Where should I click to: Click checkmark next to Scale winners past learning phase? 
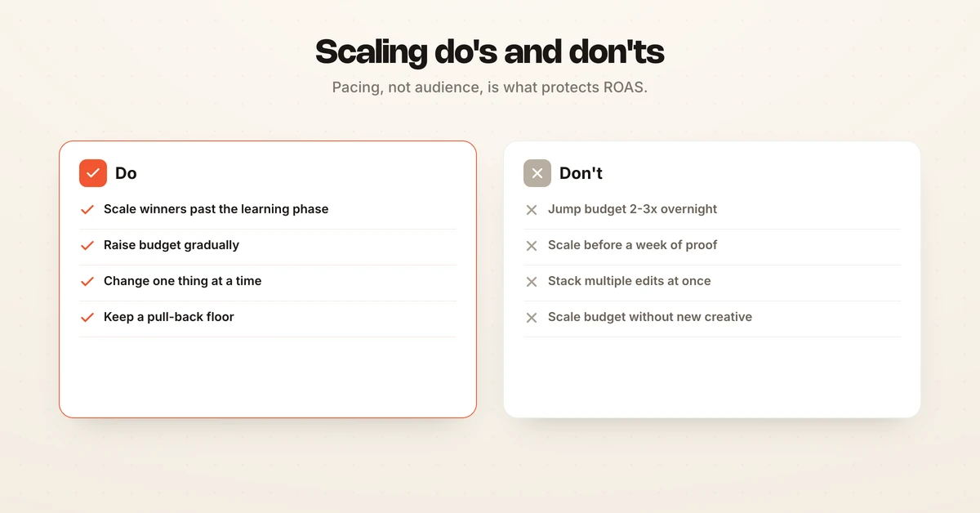tap(87, 209)
